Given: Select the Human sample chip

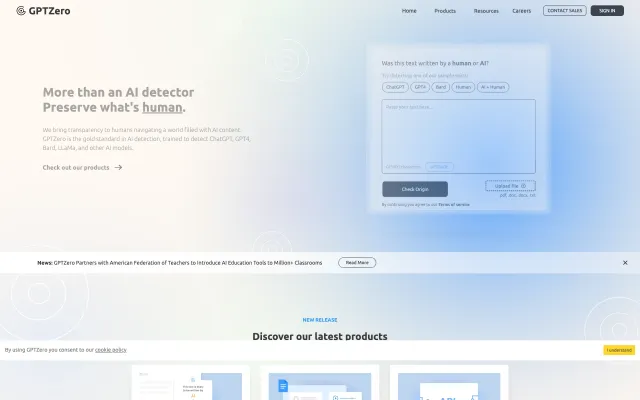Looking at the screenshot, I should (463, 87).
